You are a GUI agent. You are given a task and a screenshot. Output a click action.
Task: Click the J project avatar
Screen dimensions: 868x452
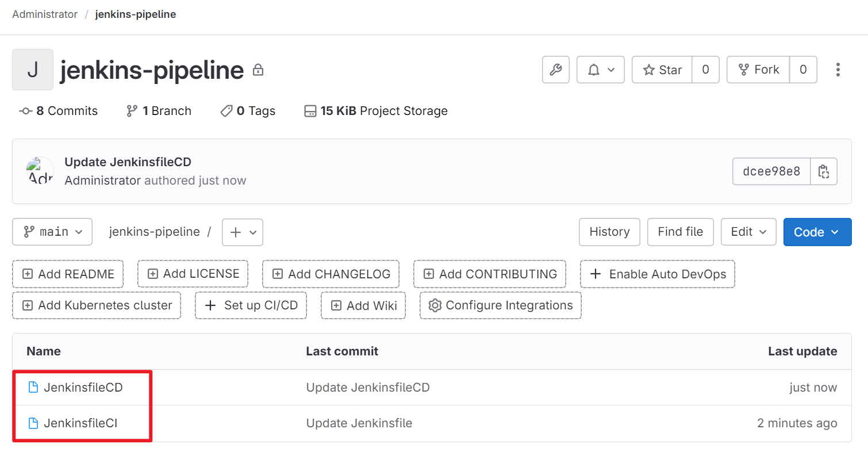click(33, 70)
